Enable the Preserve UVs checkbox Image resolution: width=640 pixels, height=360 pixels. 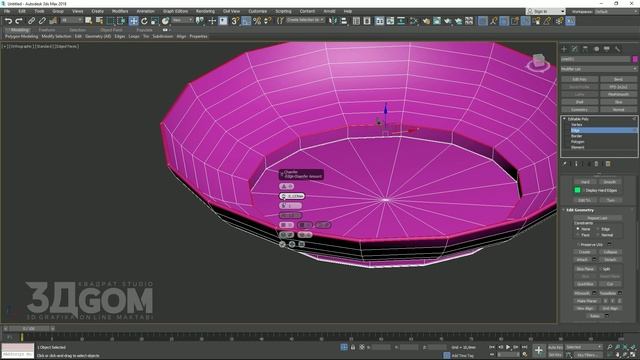pyautogui.click(x=578, y=244)
